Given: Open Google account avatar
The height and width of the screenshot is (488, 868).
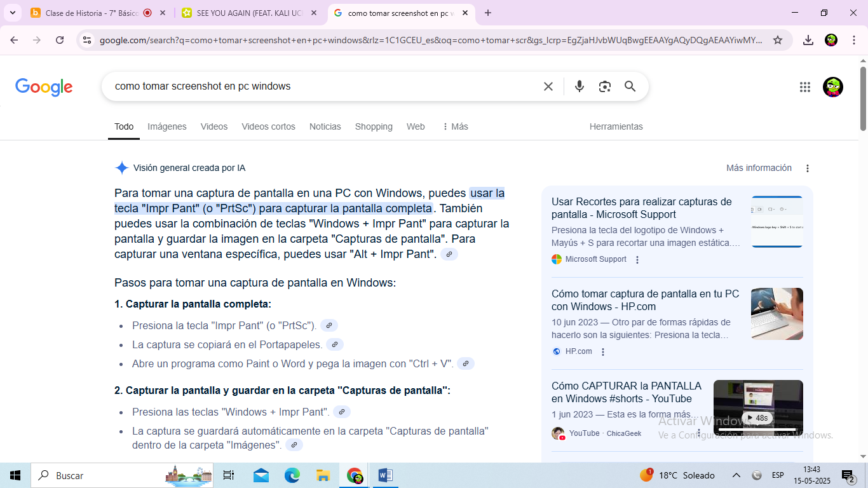Looking at the screenshot, I should pyautogui.click(x=833, y=87).
